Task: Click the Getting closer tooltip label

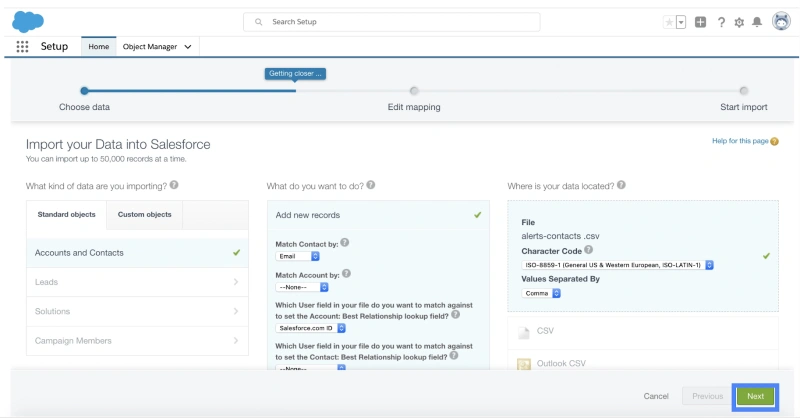Action: pyautogui.click(x=295, y=73)
